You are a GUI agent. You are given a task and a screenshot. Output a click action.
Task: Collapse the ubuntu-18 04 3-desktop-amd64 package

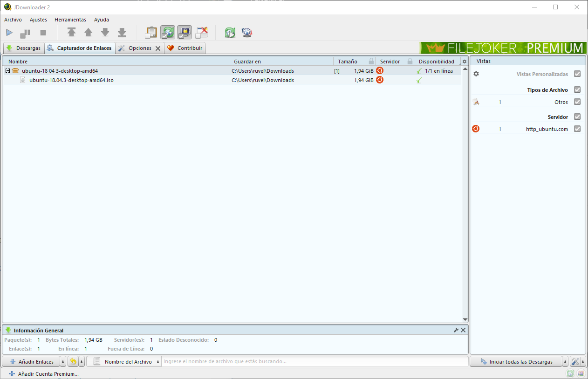pyautogui.click(x=7, y=71)
